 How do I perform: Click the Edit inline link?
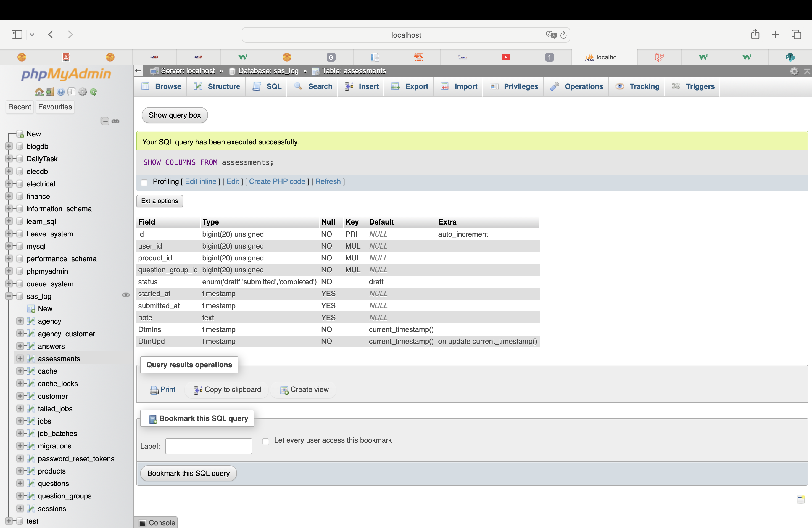(201, 181)
